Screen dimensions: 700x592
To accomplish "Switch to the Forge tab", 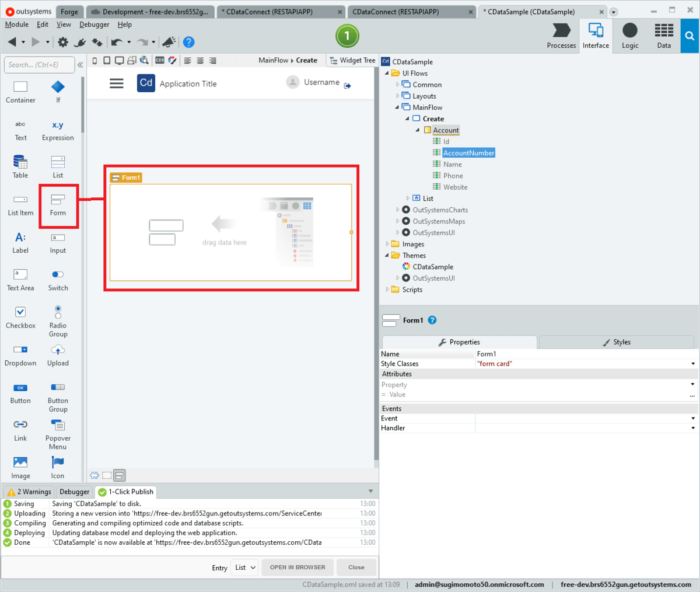I will tap(69, 12).
